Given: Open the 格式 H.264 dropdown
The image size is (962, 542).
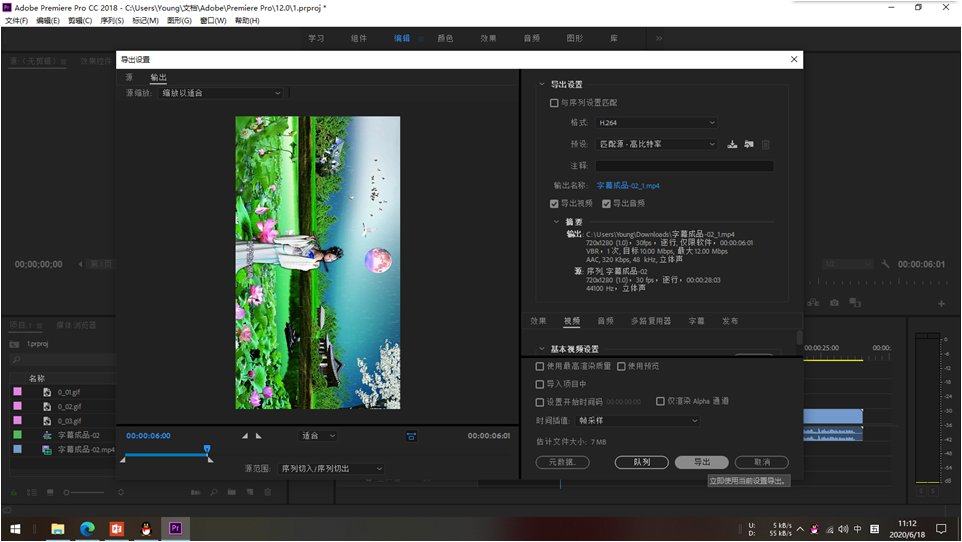Looking at the screenshot, I should click(656, 123).
